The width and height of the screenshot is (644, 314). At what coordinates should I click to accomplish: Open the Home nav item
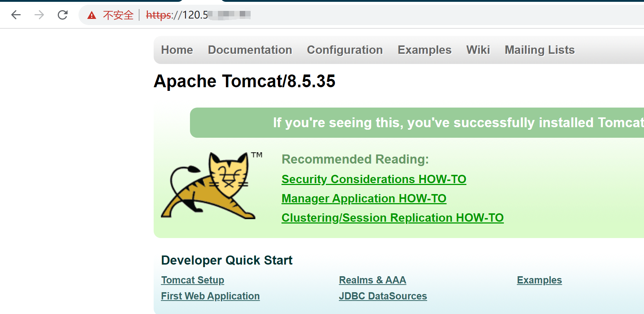click(177, 50)
